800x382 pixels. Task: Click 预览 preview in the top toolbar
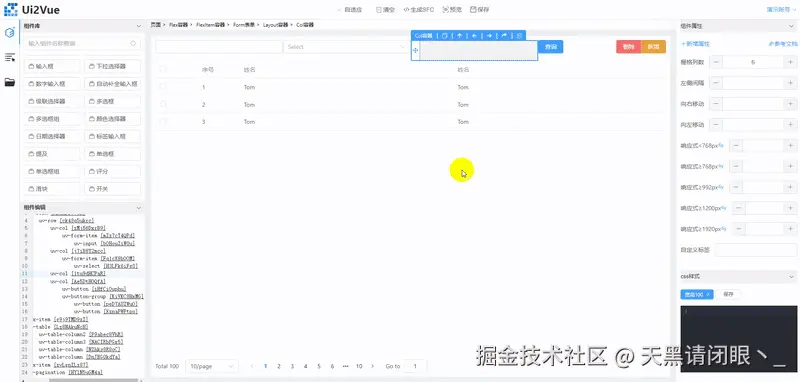click(x=453, y=9)
